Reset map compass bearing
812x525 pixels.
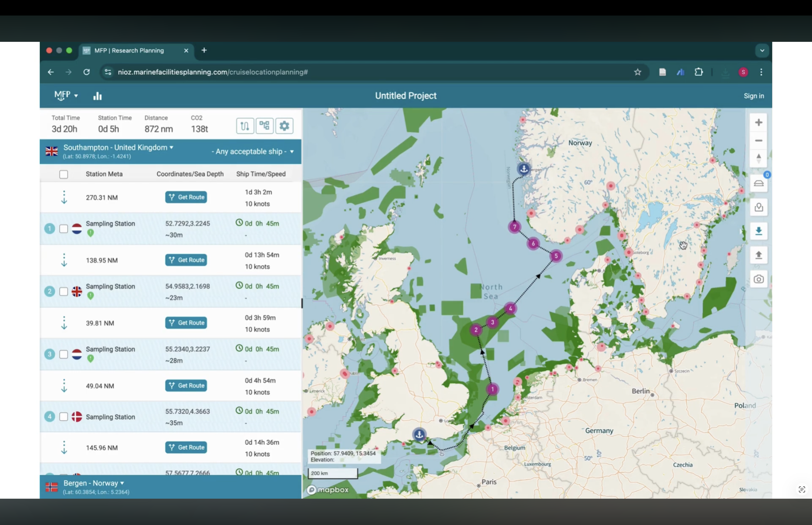(758, 159)
